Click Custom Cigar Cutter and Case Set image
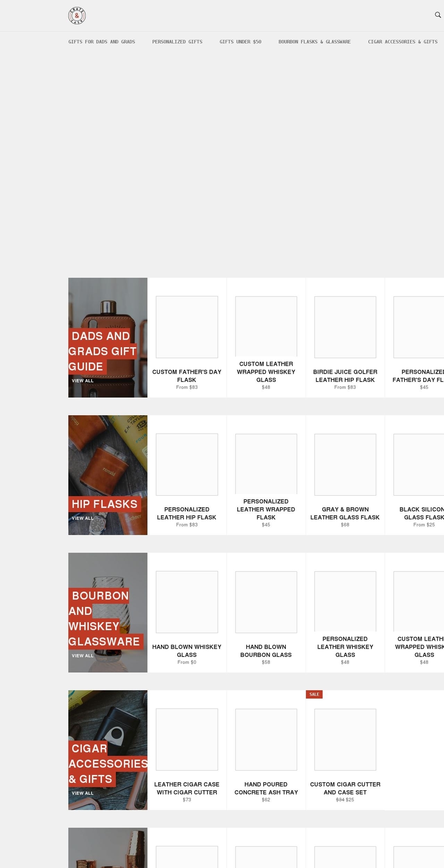The width and height of the screenshot is (444, 868). pyautogui.click(x=345, y=739)
